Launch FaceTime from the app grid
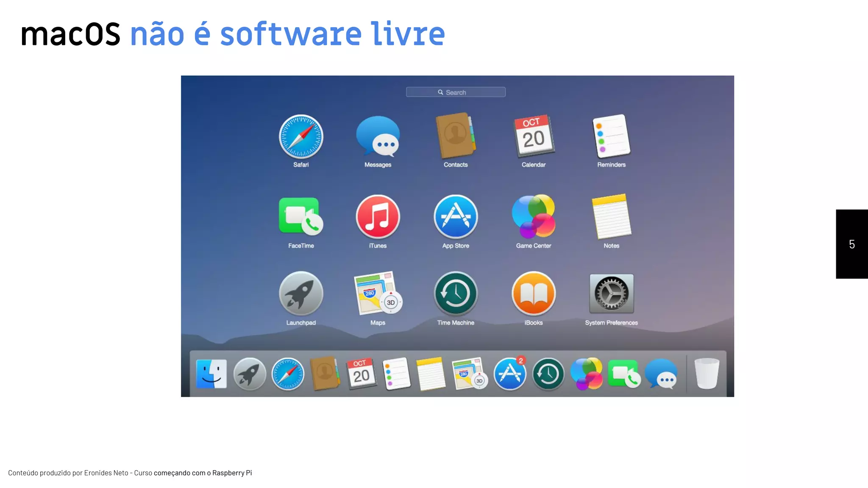868x488 pixels. (301, 216)
